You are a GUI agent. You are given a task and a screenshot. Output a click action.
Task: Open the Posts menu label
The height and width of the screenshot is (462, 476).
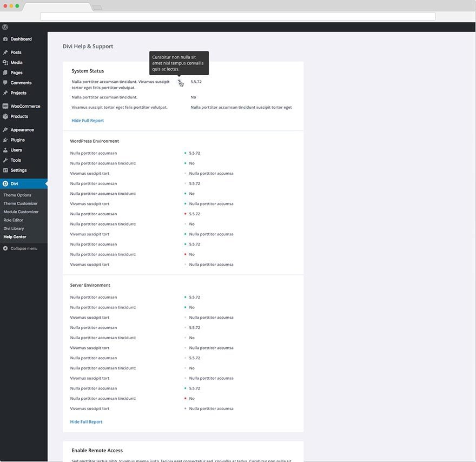click(16, 52)
